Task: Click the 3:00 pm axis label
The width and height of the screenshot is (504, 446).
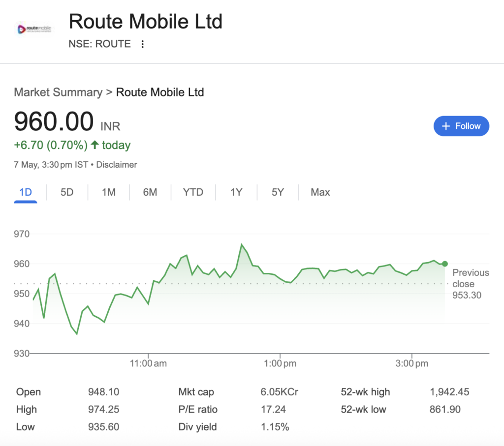Action: (412, 363)
